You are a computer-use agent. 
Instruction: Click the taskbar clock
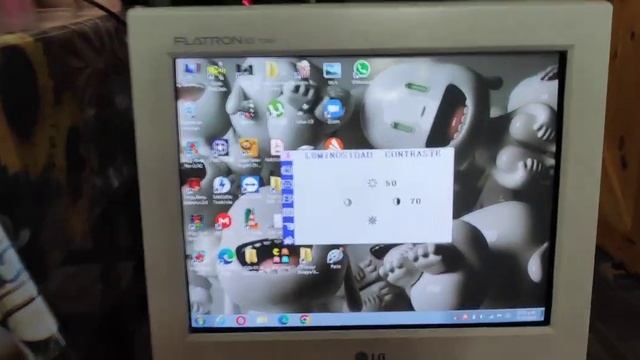529,315
